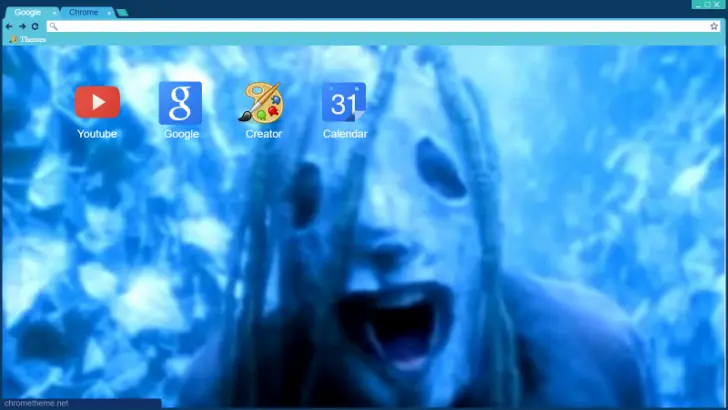Open the Creator paint palette icon

pyautogui.click(x=263, y=102)
